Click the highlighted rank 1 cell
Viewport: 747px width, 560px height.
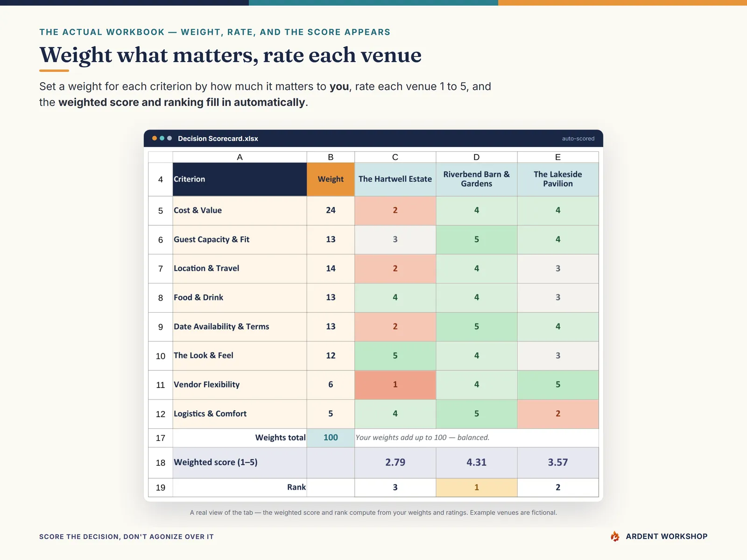[476, 487]
